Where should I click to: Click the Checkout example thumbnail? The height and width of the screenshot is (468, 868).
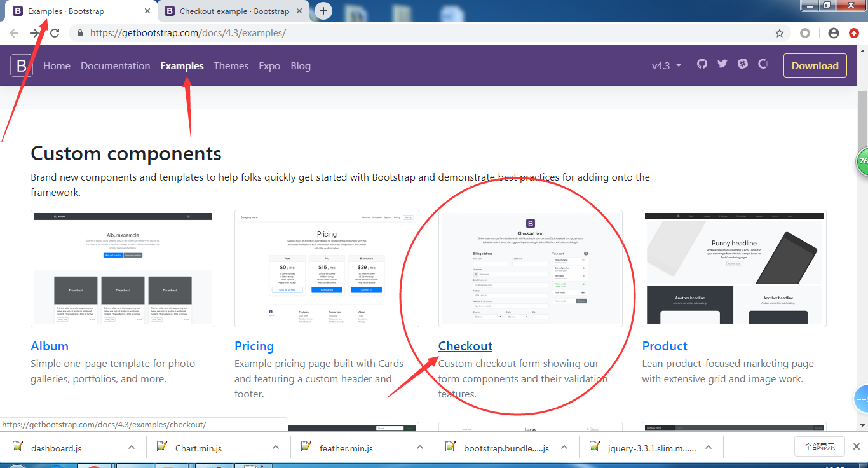click(x=531, y=268)
